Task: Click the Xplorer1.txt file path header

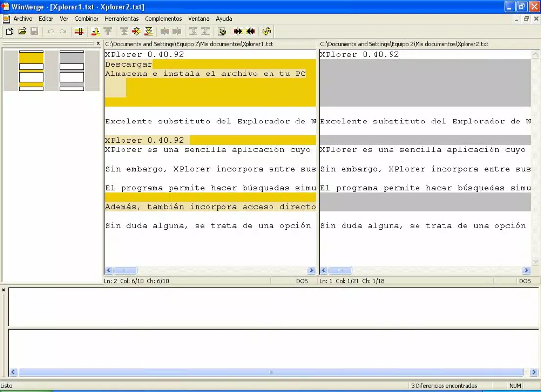Action: (189, 44)
